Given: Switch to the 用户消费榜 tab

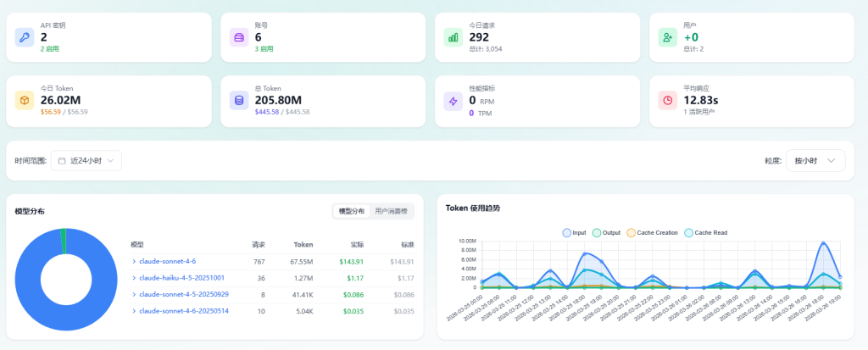Looking at the screenshot, I should tap(390, 211).
